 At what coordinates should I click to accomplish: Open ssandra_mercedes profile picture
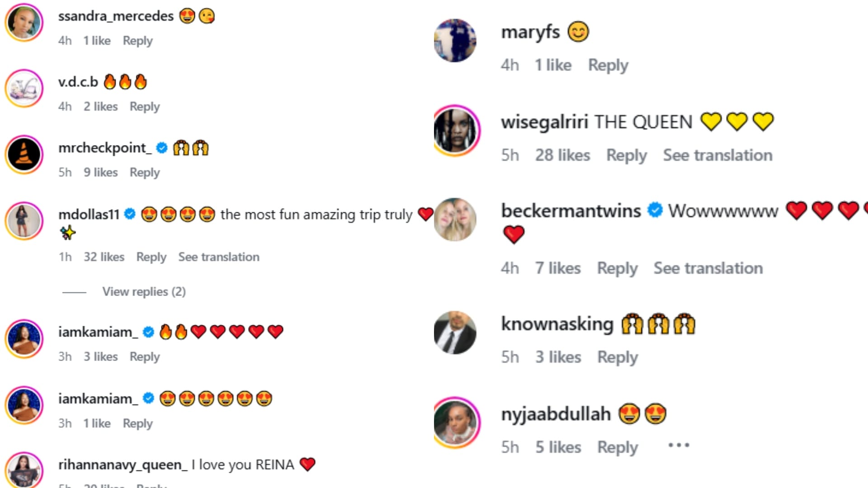[24, 23]
